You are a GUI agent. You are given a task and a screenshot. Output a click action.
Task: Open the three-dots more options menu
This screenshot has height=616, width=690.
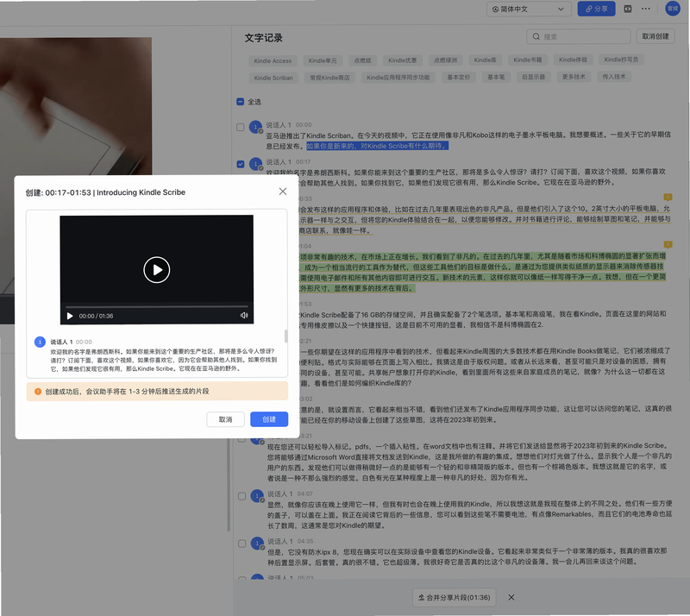[x=645, y=9]
